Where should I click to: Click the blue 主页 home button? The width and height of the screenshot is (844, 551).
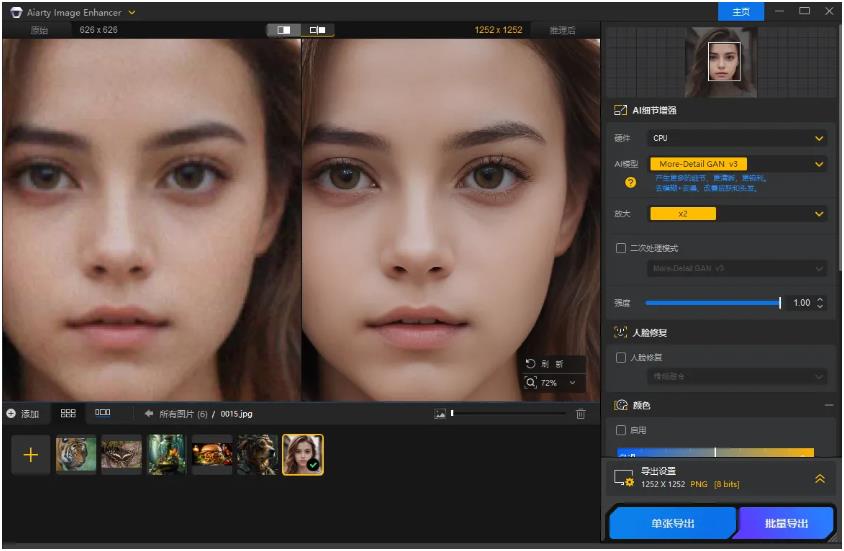tap(741, 11)
